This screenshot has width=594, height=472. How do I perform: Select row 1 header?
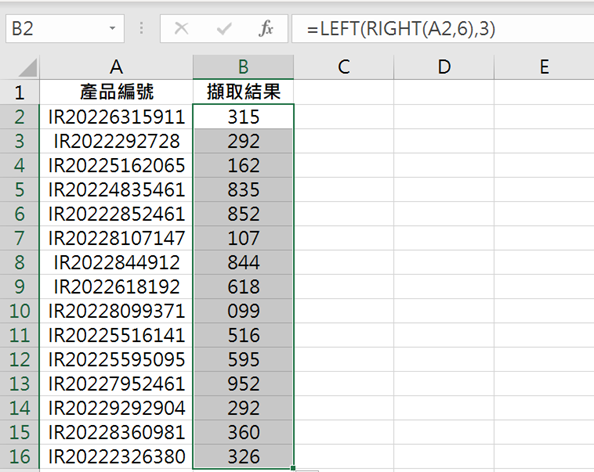19,92
